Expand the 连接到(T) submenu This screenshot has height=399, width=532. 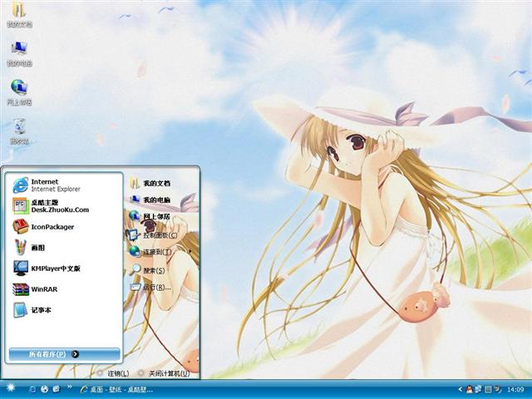tap(158, 252)
